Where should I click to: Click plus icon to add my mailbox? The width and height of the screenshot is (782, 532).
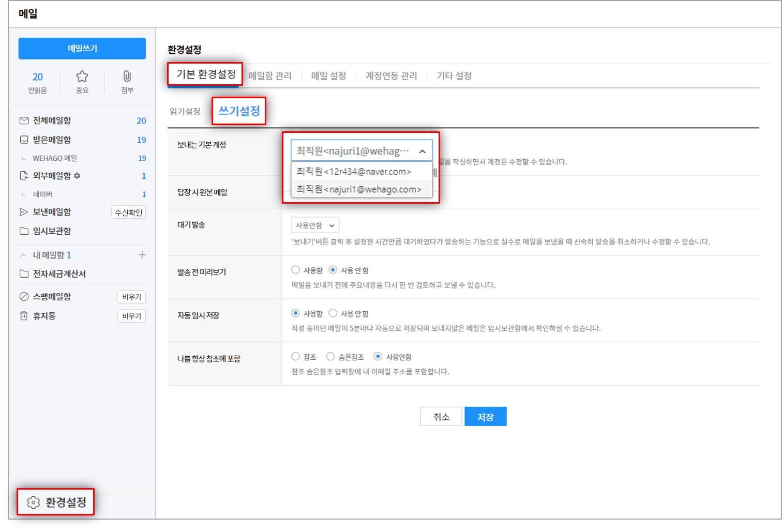click(142, 255)
